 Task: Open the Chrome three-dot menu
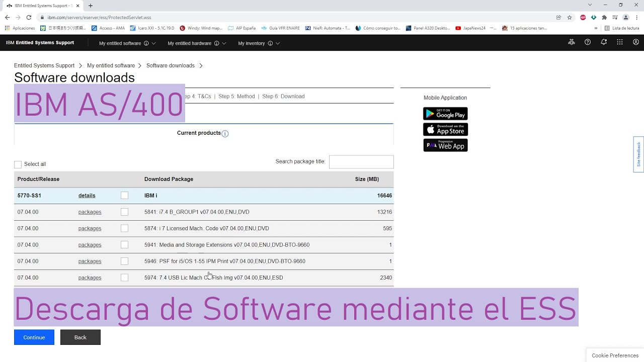636,17
